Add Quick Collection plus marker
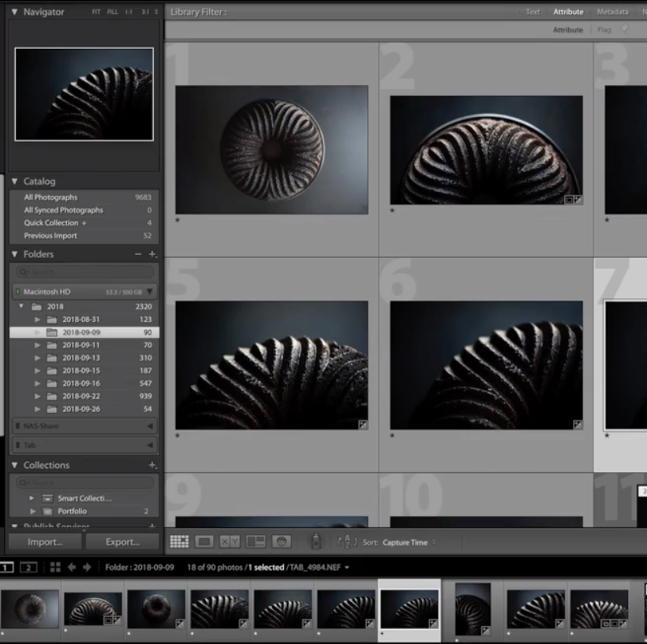The image size is (647, 644). [84, 223]
